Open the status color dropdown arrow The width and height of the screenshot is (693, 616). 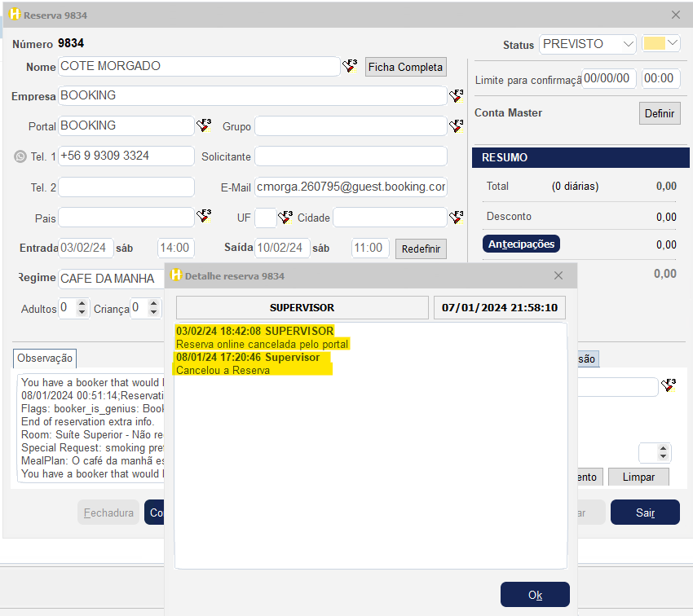pos(673,44)
